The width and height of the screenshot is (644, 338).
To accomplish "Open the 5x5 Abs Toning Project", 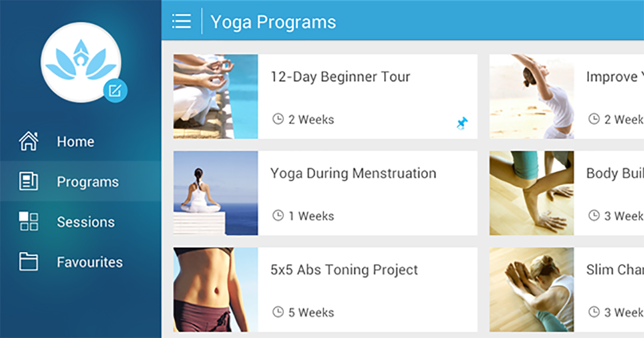I will tap(325, 290).
